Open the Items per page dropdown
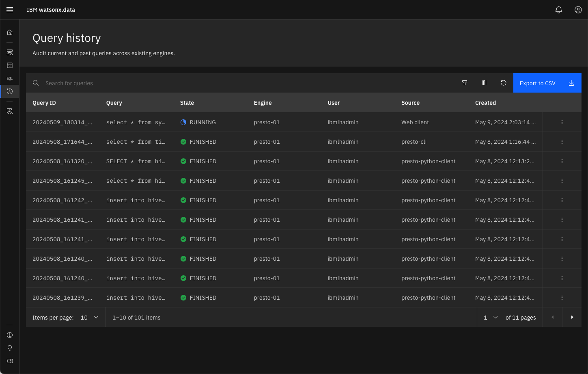588x374 pixels. [x=90, y=318]
